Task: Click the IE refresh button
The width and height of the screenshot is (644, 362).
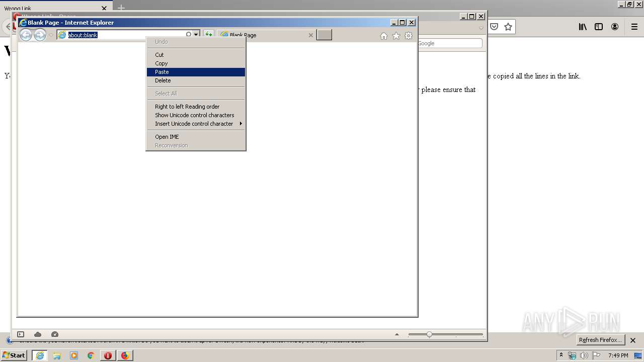Action: (x=208, y=35)
